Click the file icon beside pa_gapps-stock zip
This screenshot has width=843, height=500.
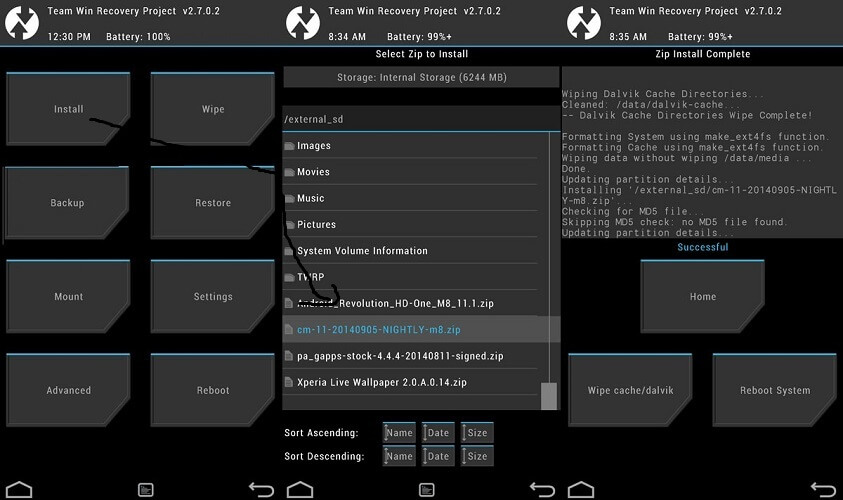point(289,356)
